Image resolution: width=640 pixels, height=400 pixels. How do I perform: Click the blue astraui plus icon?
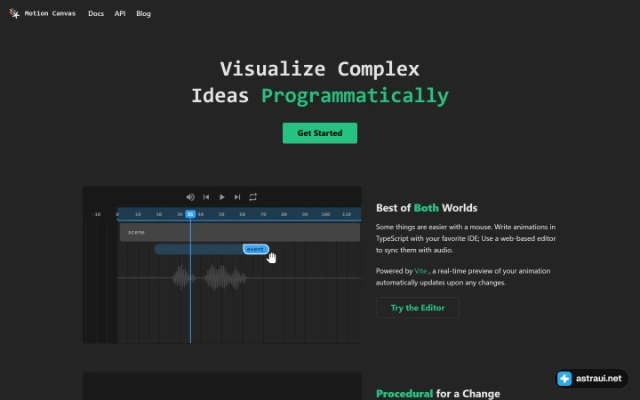tap(565, 379)
